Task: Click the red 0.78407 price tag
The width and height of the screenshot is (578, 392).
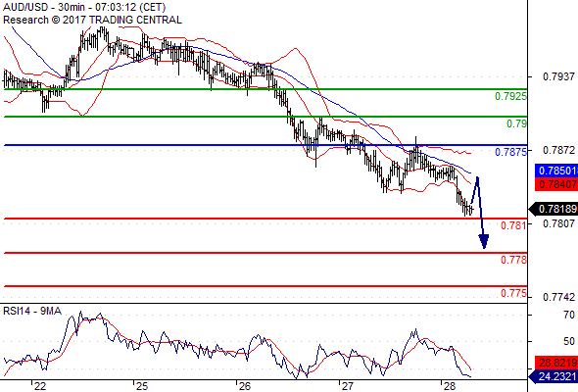Action: (x=556, y=184)
